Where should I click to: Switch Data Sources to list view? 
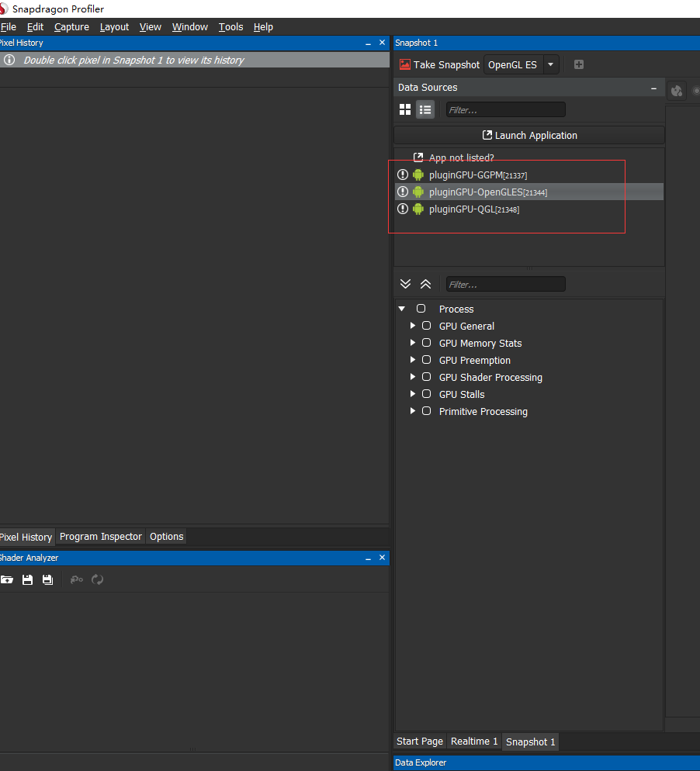(425, 109)
